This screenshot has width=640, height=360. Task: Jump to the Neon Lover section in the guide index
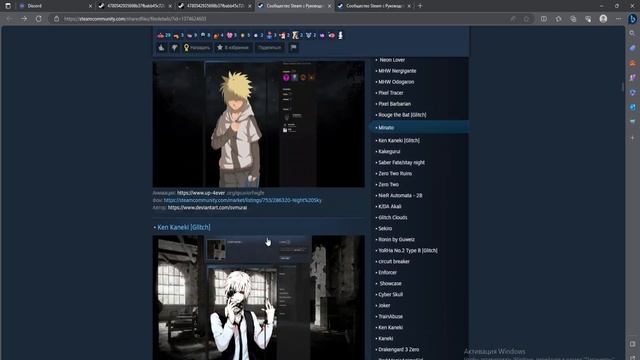(392, 60)
